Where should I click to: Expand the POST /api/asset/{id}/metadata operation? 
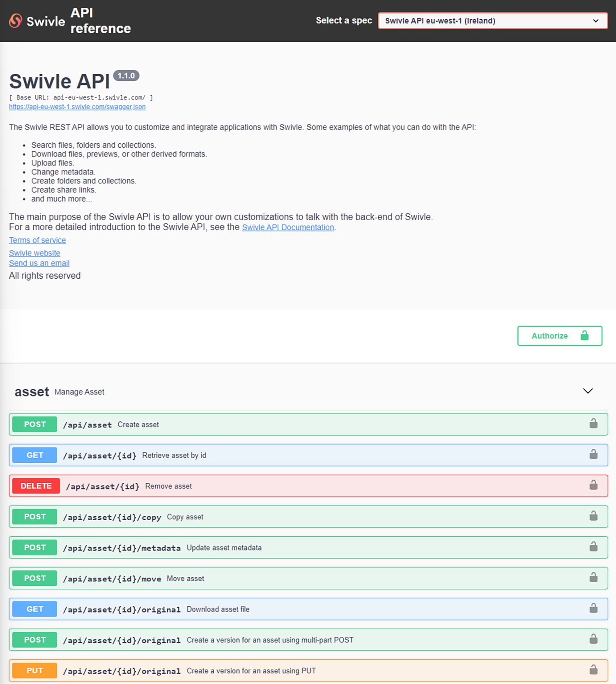point(308,547)
